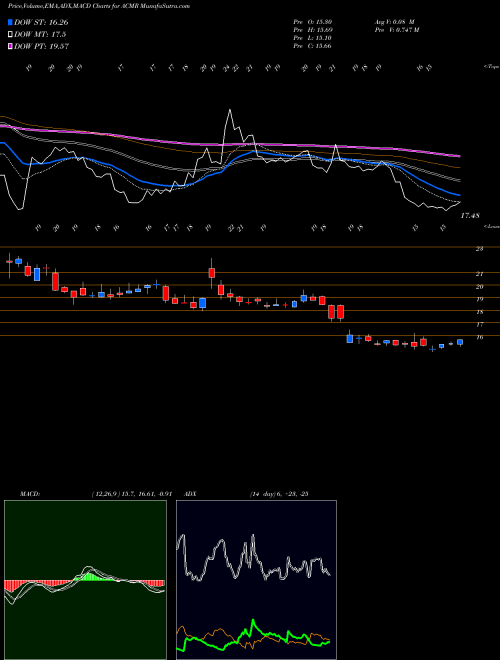Click the 17.48 price label on EMA chart
Screen dimensions: 500x660
[470, 216]
